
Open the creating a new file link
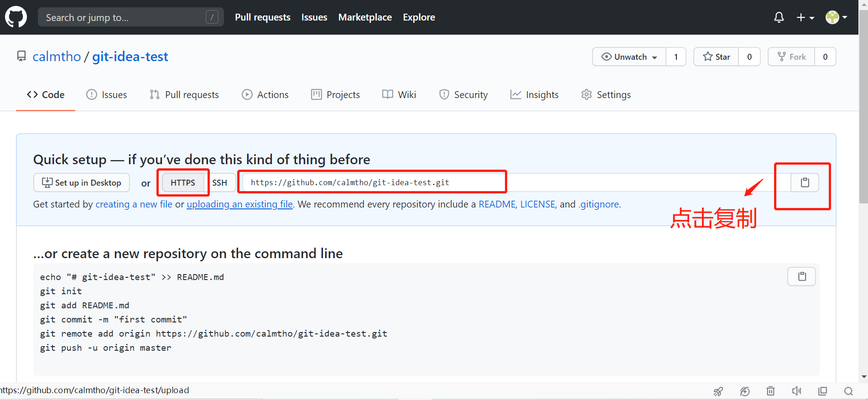tap(134, 204)
